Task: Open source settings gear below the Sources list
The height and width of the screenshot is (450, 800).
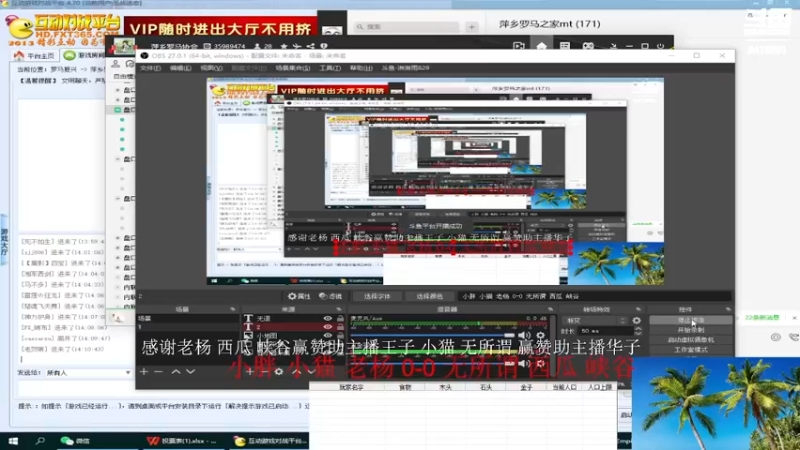Action: 279,371
